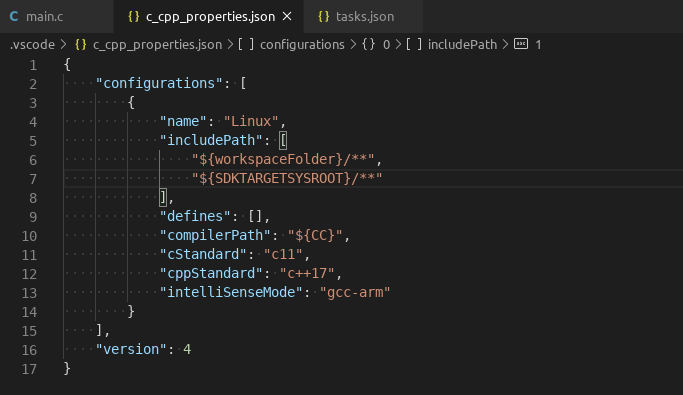This screenshot has height=395, width=683.
Task: Open the c_cpp_properties.json breadcrumb item
Action: pyautogui.click(x=157, y=44)
